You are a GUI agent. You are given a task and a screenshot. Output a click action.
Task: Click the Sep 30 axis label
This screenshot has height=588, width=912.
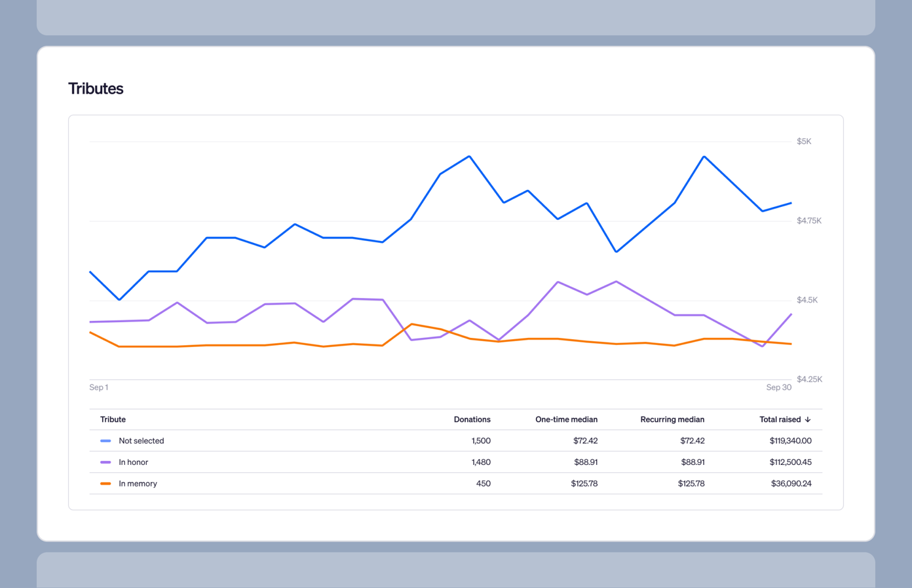click(x=778, y=388)
